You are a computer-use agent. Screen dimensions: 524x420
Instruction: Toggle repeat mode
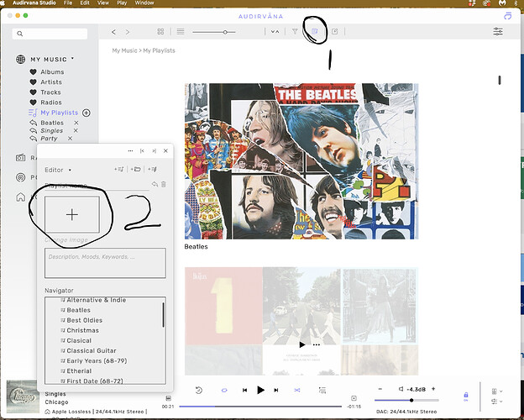click(224, 390)
